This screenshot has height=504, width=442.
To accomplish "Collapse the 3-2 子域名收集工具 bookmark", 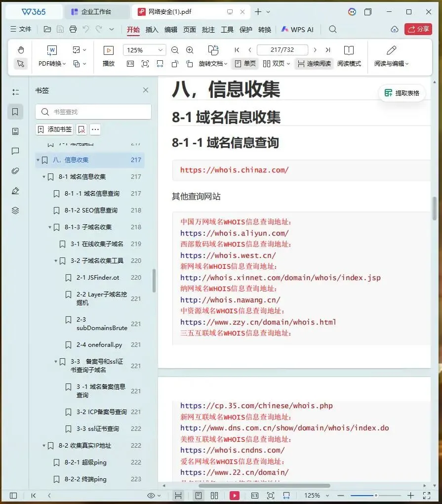I will coord(56,261).
